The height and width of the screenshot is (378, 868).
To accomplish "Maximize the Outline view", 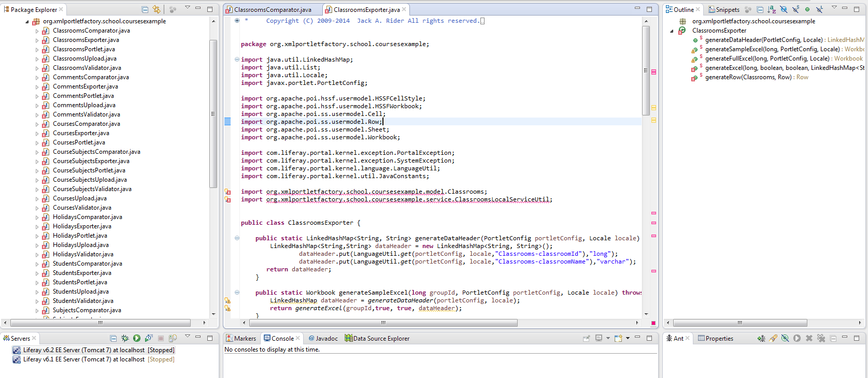I will (x=857, y=9).
